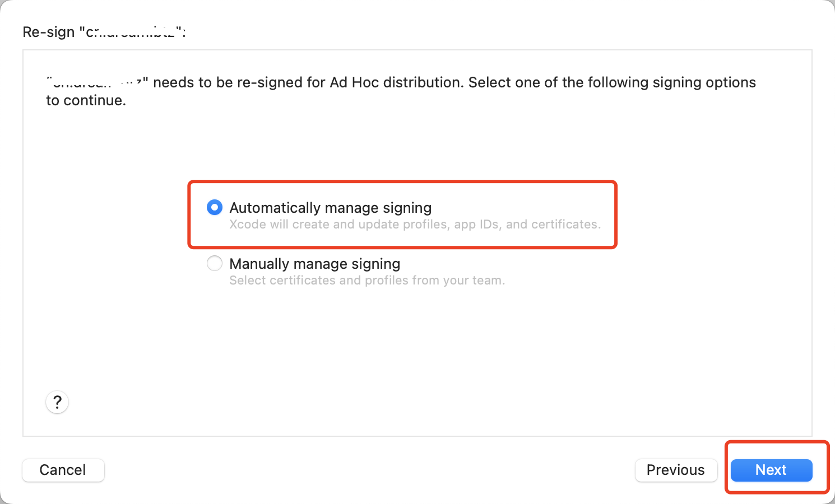The width and height of the screenshot is (835, 504).
Task: Click the blue filled radio dot
Action: coord(215,207)
